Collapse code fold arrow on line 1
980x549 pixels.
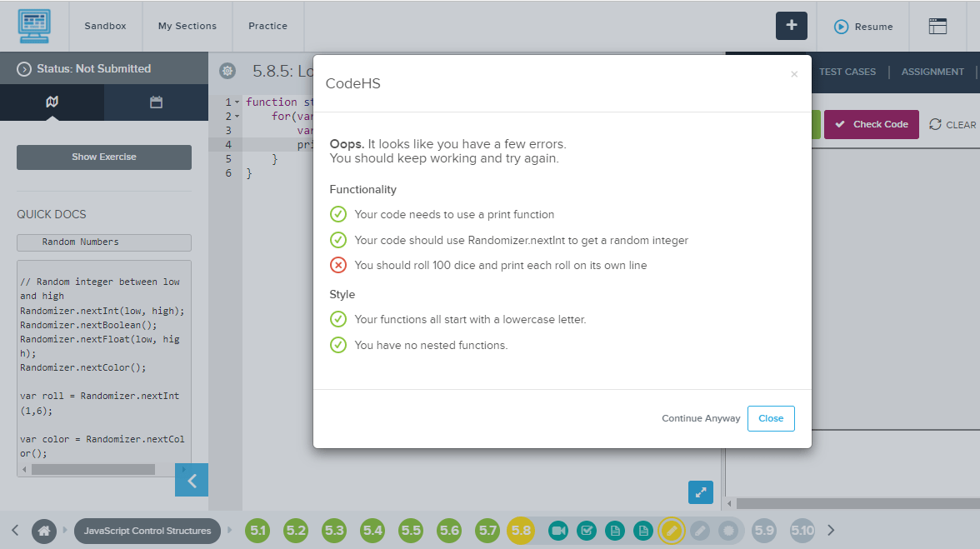tap(237, 102)
